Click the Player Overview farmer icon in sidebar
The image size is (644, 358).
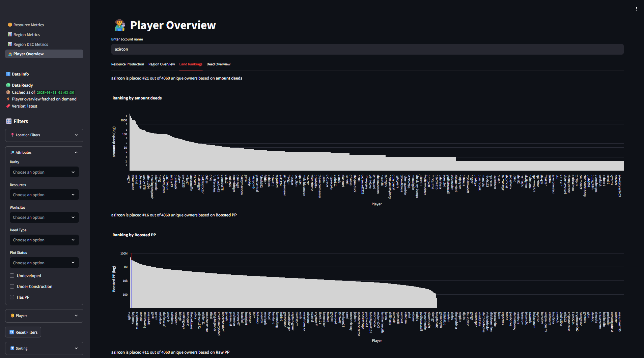click(x=10, y=54)
